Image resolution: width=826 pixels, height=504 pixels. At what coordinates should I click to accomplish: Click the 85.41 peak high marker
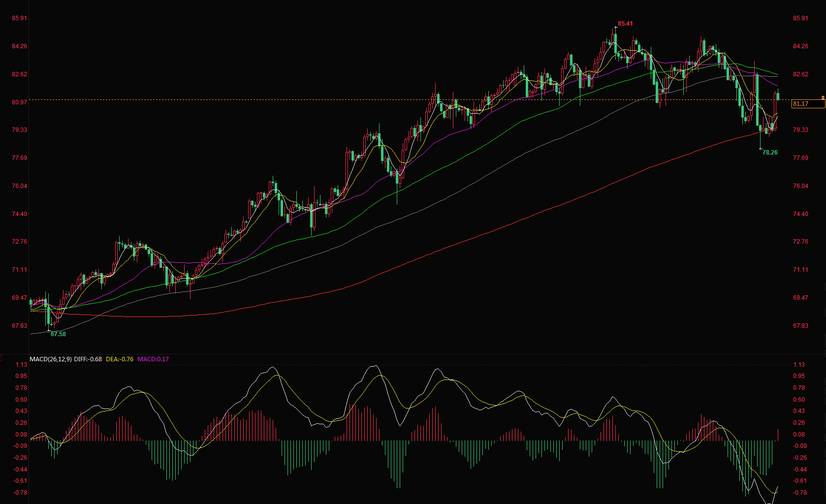[625, 24]
